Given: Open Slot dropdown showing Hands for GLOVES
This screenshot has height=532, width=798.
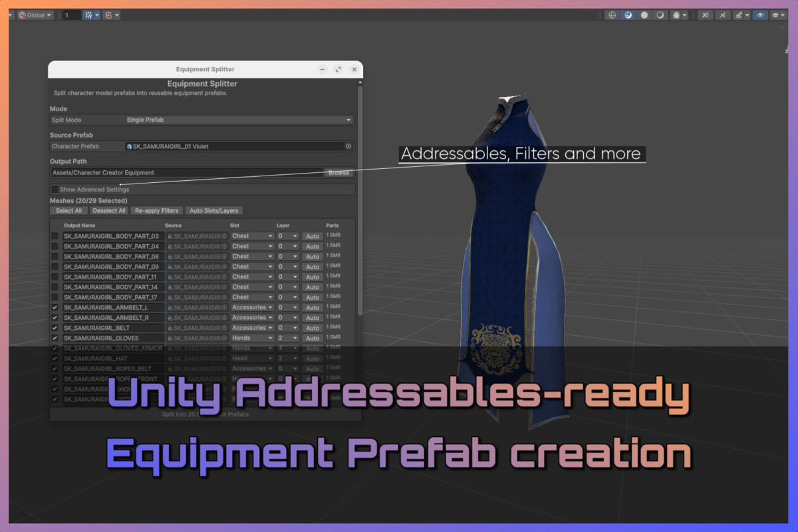Looking at the screenshot, I should tap(252, 338).
